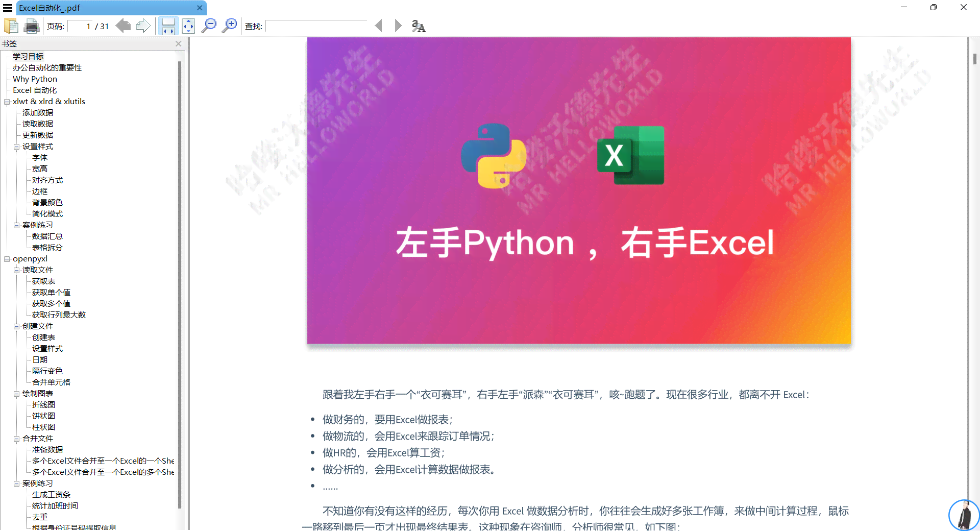Collapse the 绘制图表 node
This screenshot has height=531, width=980.
pyautogui.click(x=17, y=394)
